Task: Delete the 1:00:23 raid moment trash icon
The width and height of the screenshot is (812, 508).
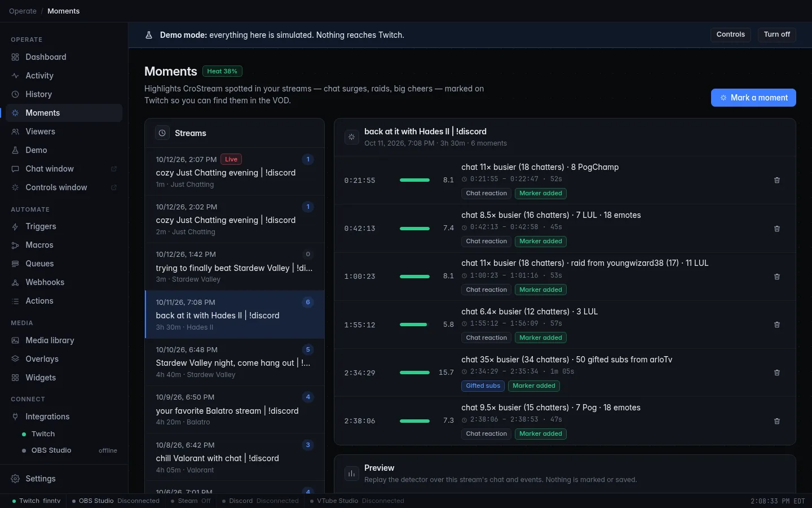Action: [777, 277]
